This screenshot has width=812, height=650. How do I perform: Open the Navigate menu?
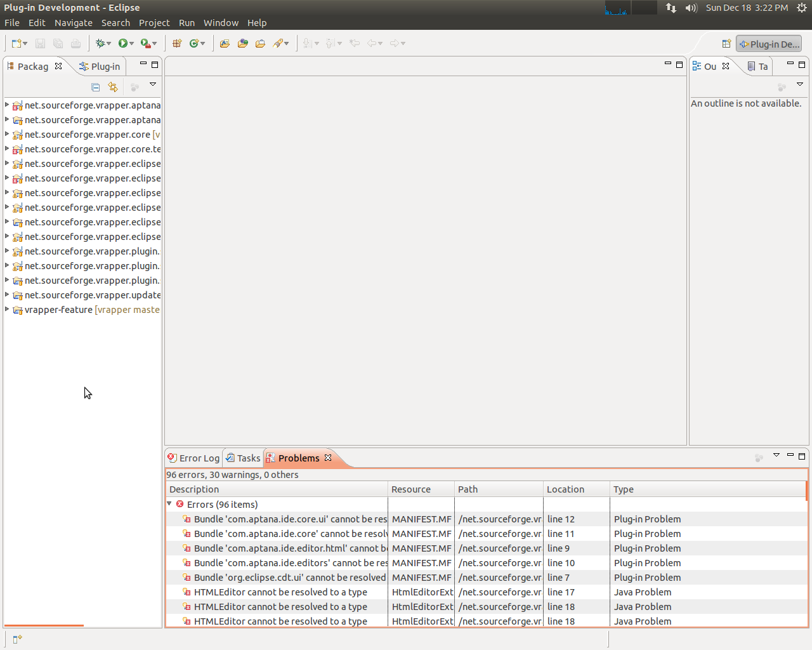[x=74, y=23]
